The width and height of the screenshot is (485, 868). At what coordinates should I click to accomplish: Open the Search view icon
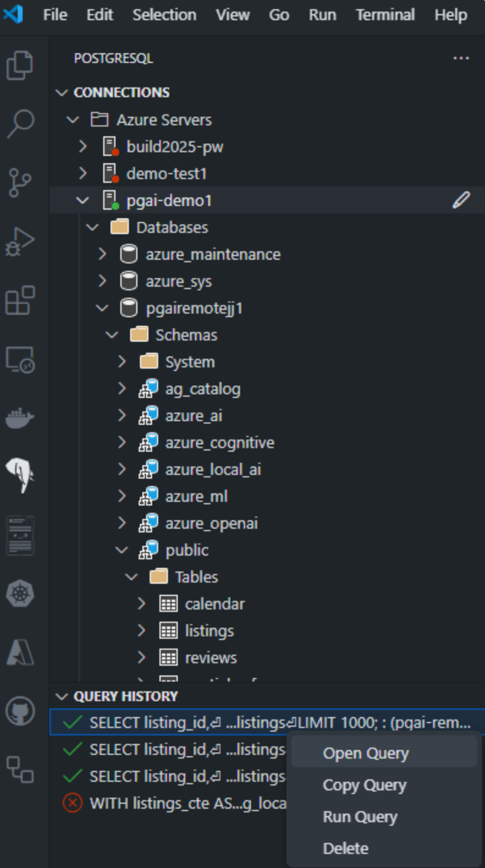click(x=20, y=124)
